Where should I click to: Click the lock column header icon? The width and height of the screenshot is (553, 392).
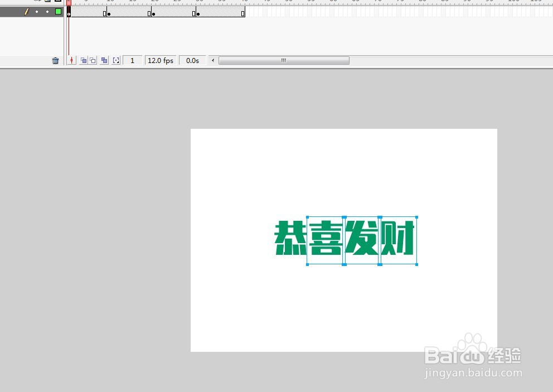pos(47,2)
